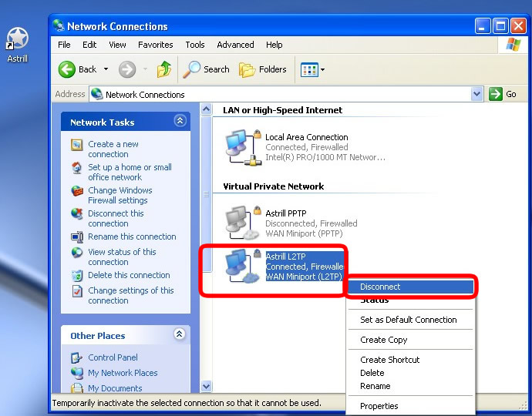Image resolution: width=532 pixels, height=416 pixels.
Task: Choose Rename from the context menu
Action: (411, 386)
